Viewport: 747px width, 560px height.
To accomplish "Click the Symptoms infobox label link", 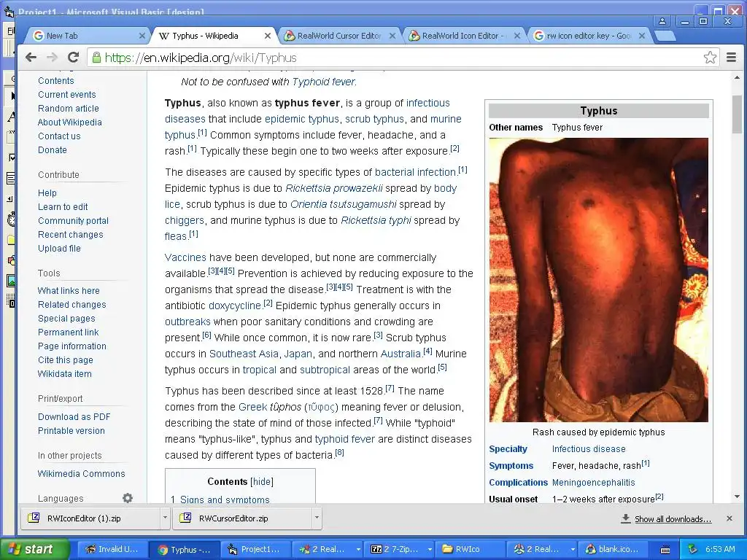I will point(511,466).
